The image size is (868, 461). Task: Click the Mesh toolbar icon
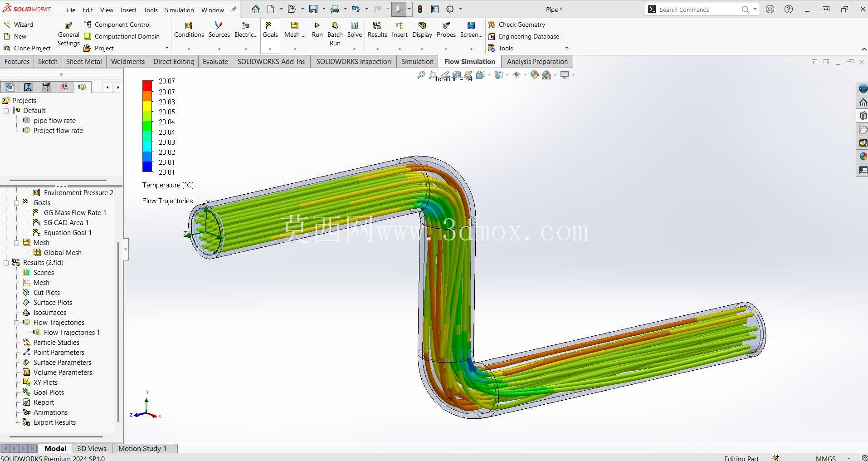click(295, 25)
